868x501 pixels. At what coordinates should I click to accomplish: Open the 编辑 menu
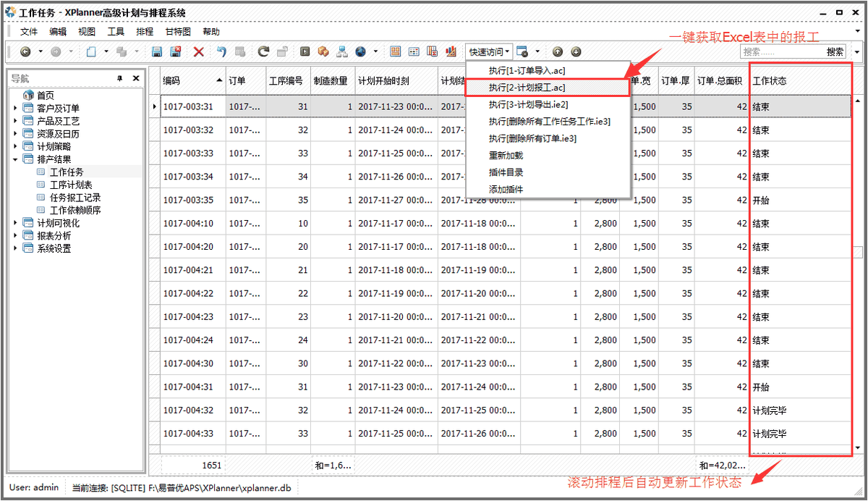(58, 32)
